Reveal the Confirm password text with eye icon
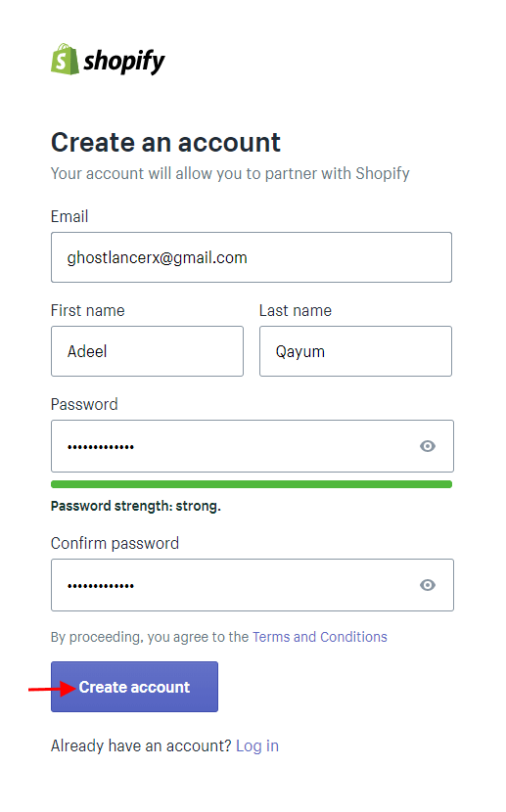 point(428,585)
